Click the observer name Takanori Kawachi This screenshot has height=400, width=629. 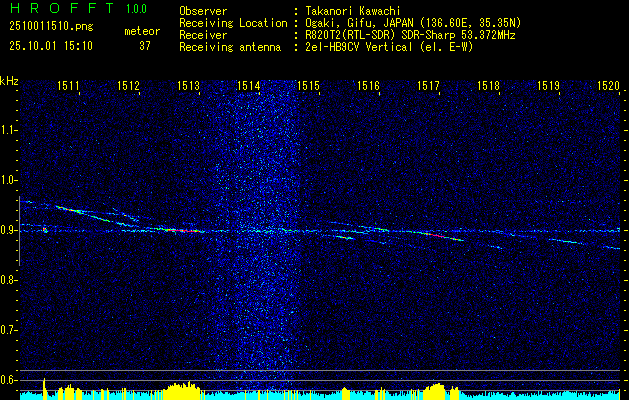click(x=353, y=11)
